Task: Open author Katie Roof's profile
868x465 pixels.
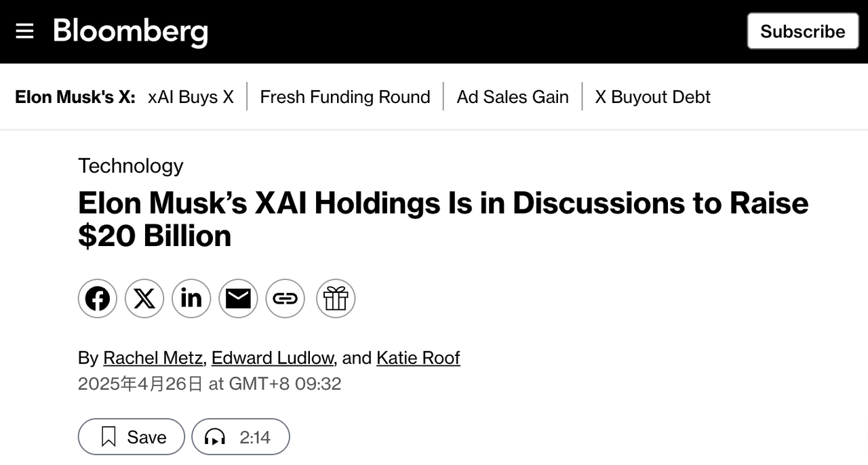Action: [x=418, y=358]
